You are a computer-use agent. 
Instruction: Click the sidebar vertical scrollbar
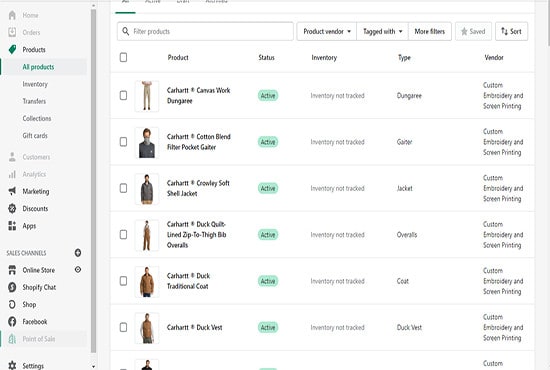(x=93, y=181)
